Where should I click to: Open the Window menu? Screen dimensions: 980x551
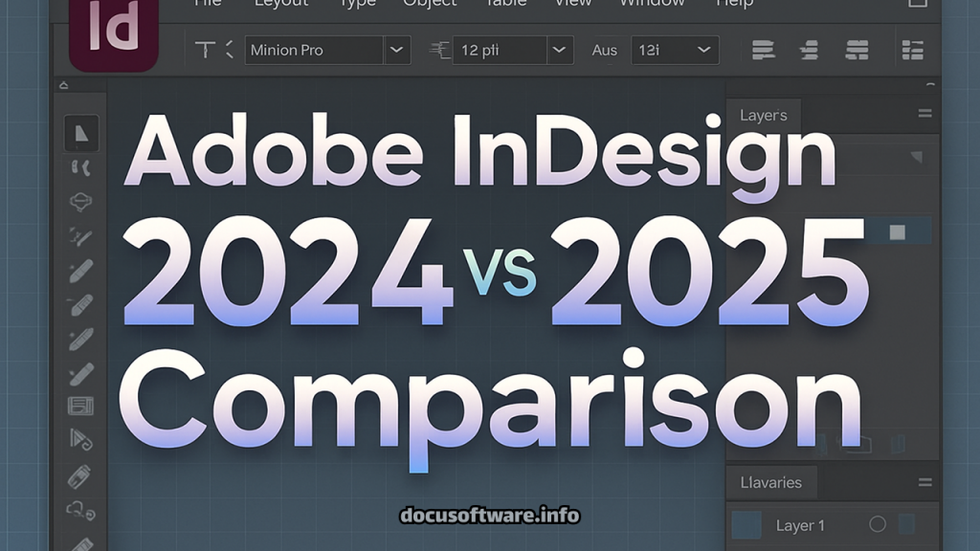tap(652, 5)
